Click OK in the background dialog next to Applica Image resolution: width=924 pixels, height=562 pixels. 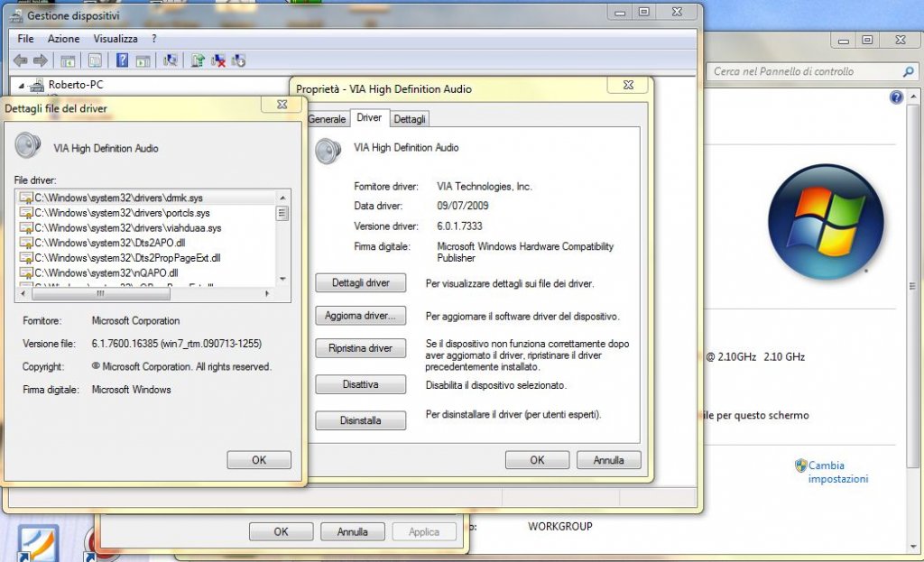[x=282, y=531]
